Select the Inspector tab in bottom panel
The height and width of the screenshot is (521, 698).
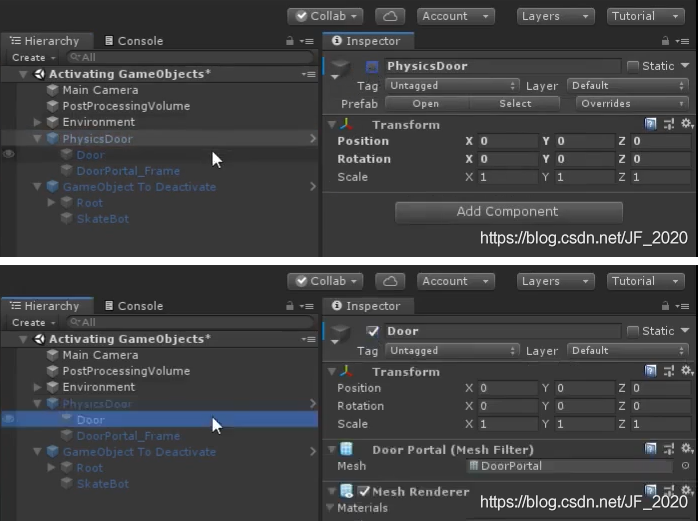[x=367, y=306]
